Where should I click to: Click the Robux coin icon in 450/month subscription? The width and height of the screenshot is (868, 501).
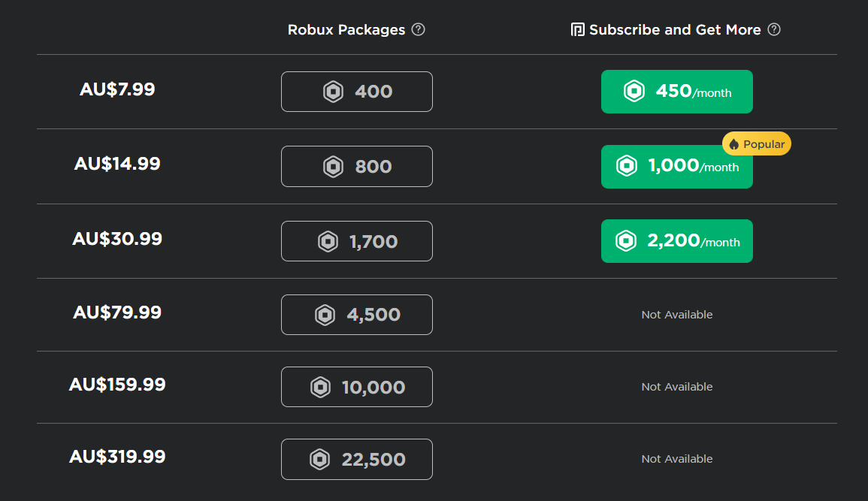click(x=634, y=92)
